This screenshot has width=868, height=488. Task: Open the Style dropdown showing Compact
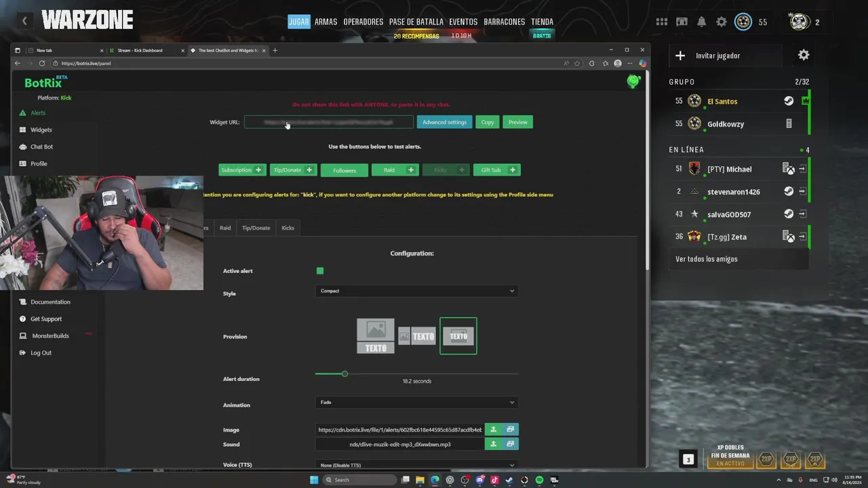pyautogui.click(x=417, y=291)
